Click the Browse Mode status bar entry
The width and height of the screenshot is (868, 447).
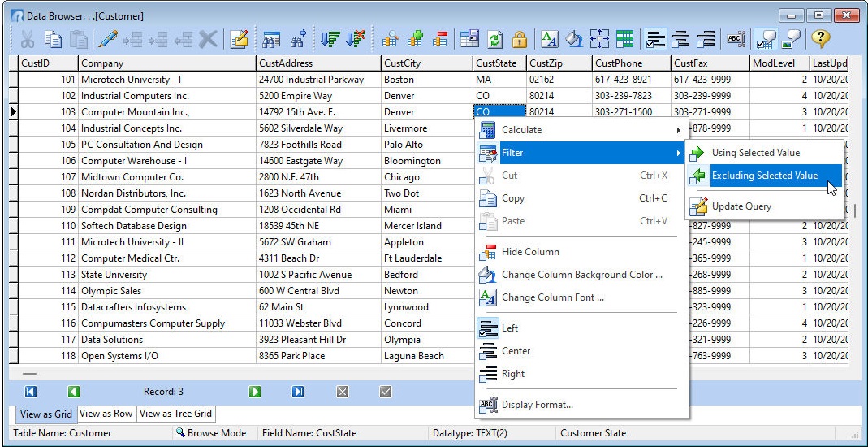[210, 433]
